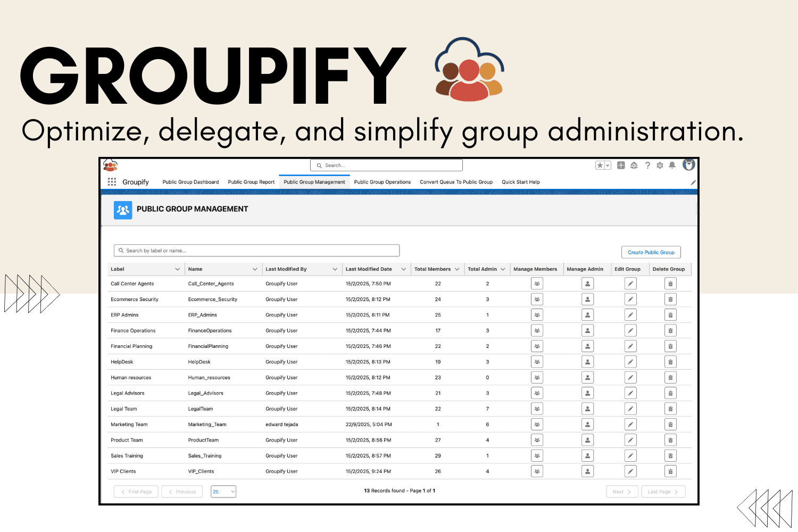Click the First Page button
Viewport: 798px width, 532px height.
[x=136, y=492]
